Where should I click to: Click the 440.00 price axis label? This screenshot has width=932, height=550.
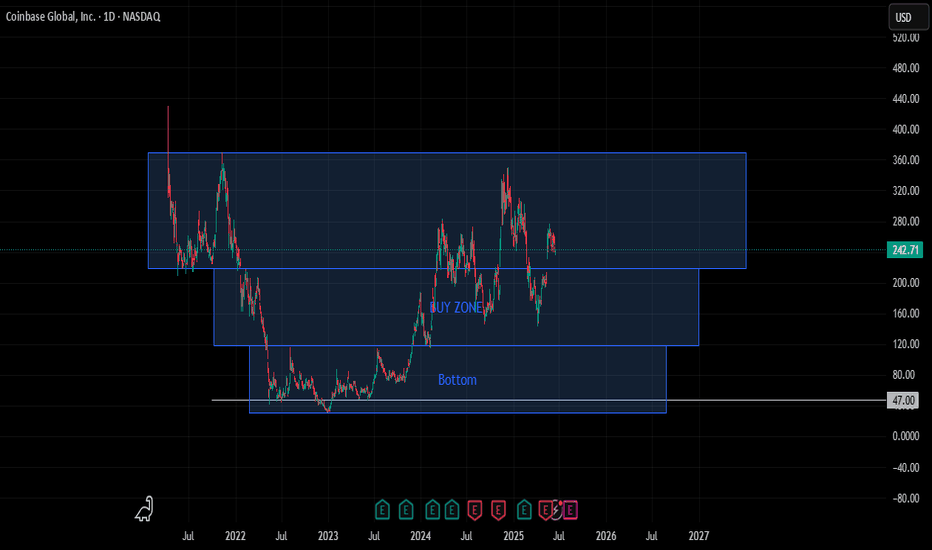coord(905,99)
